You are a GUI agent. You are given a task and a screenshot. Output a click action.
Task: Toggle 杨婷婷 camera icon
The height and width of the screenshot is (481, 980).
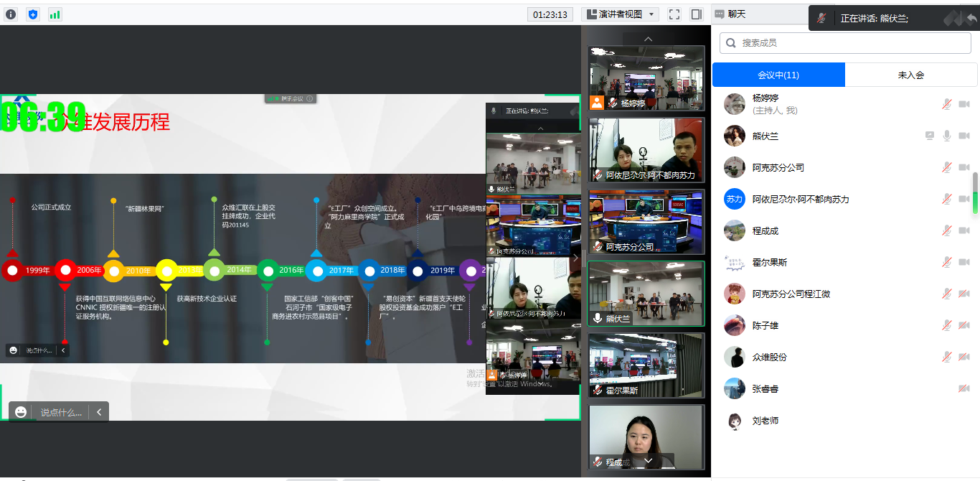964,104
